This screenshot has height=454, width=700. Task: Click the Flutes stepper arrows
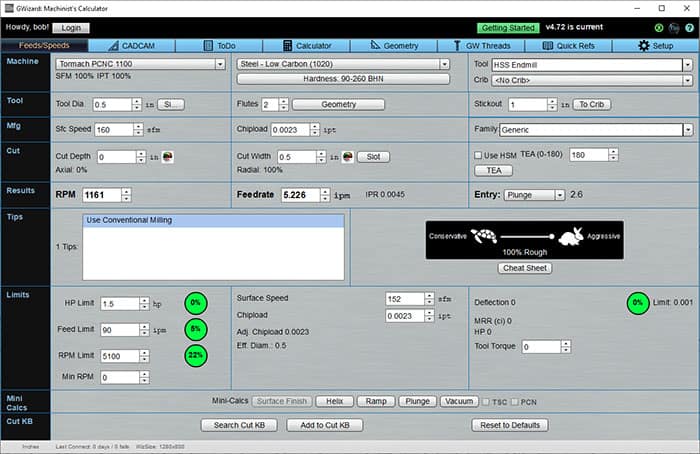coord(283,104)
